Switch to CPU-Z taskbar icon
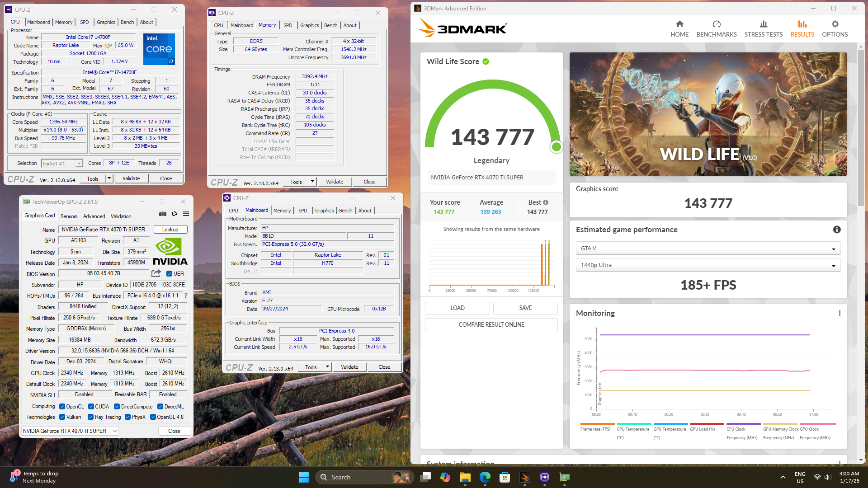The image size is (868, 488). click(x=545, y=477)
